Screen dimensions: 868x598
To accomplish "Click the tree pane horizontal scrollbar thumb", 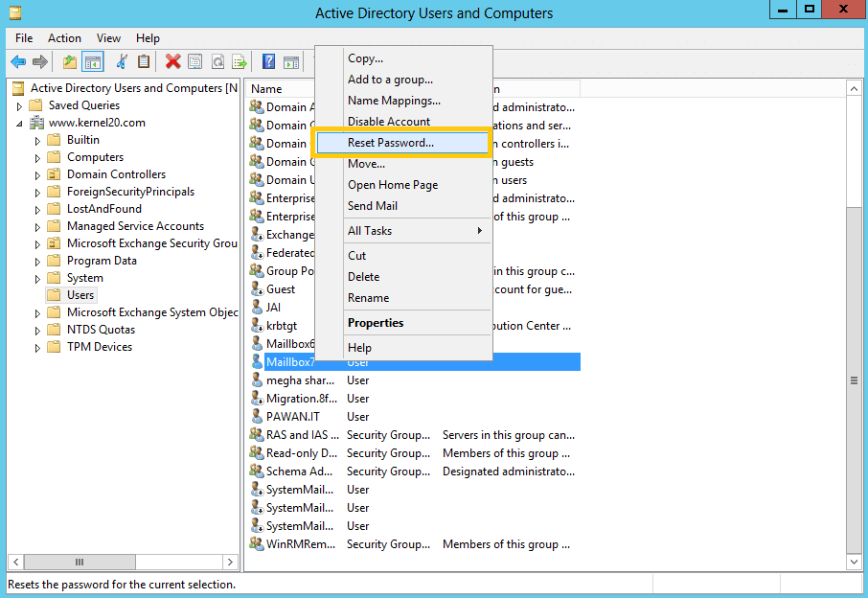I will point(80,562).
